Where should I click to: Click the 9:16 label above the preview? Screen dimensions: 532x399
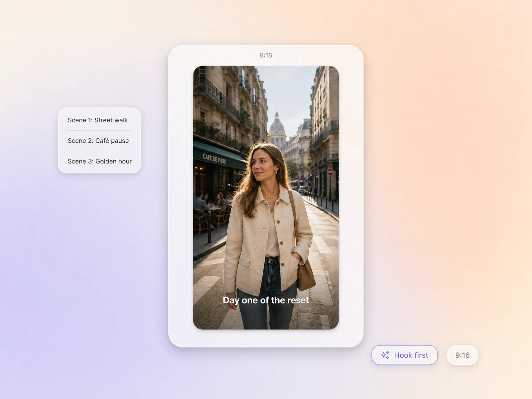[x=266, y=55]
